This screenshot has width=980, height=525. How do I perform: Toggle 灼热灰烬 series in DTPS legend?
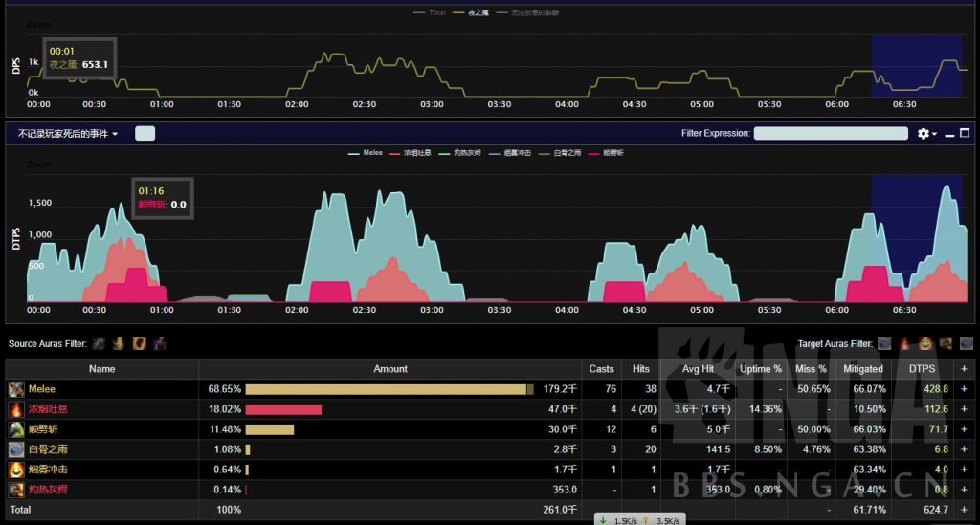click(460, 153)
